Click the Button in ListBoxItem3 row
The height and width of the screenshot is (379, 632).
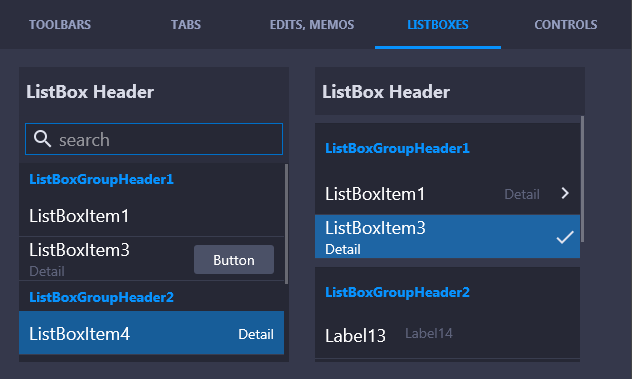tap(234, 260)
